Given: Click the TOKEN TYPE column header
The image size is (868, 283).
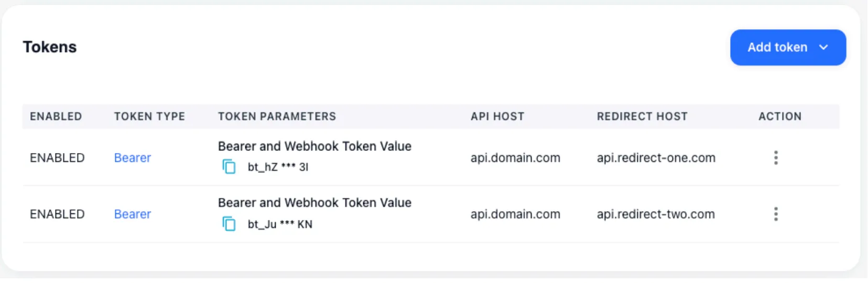Looking at the screenshot, I should (x=149, y=116).
